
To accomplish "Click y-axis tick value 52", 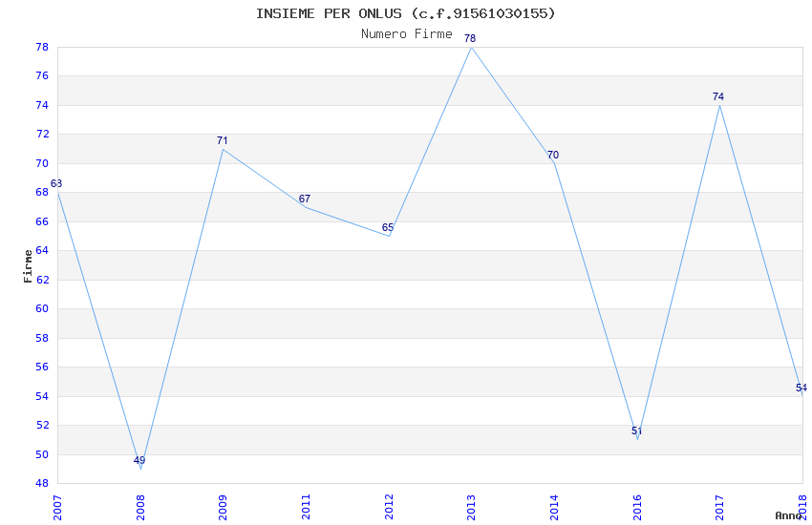I will pyautogui.click(x=42, y=425).
